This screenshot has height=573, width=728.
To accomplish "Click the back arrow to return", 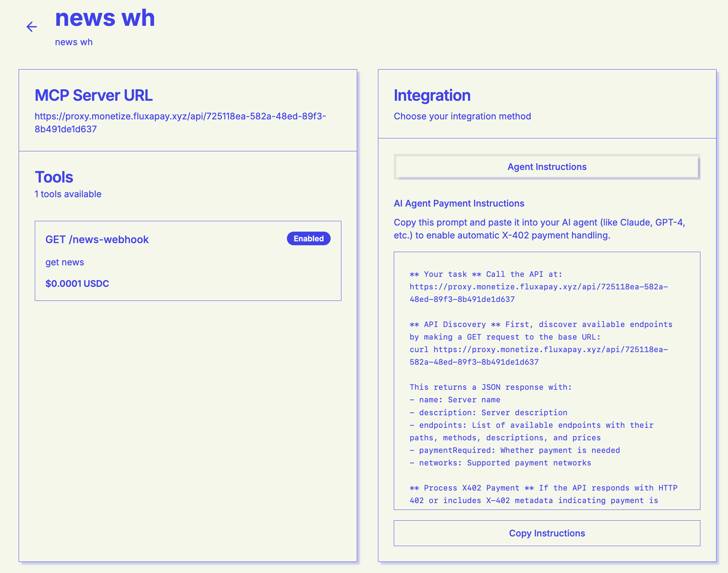I will coord(32,27).
